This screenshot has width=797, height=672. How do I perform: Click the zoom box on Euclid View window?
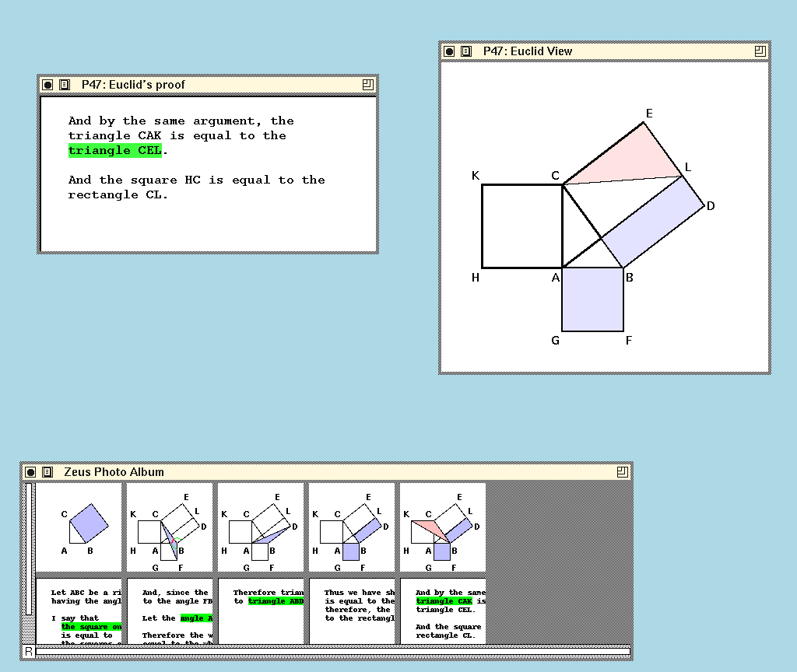(x=760, y=51)
